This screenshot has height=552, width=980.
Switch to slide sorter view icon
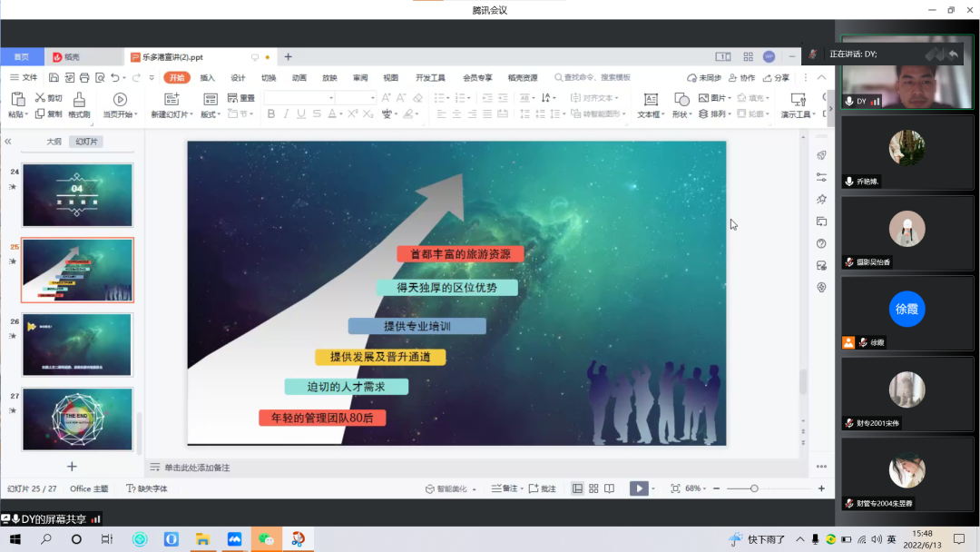[593, 488]
